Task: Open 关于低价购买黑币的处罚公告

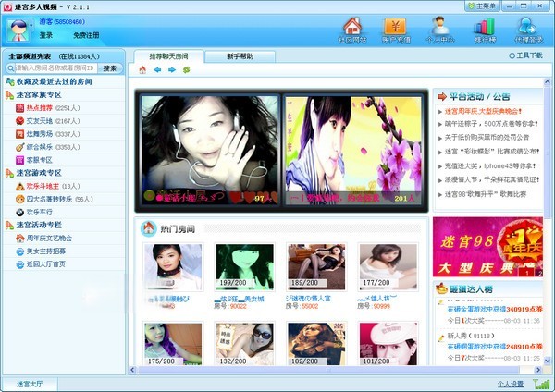Action: tap(487, 137)
